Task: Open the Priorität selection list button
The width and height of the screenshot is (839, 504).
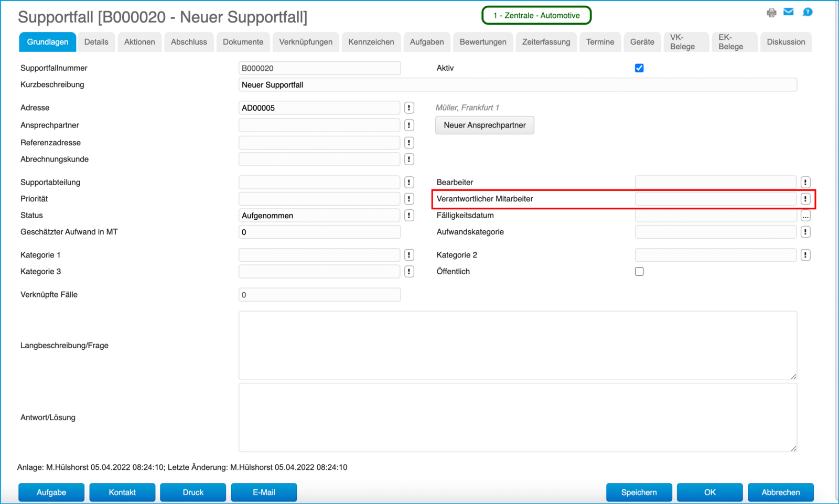Action: coord(409,199)
